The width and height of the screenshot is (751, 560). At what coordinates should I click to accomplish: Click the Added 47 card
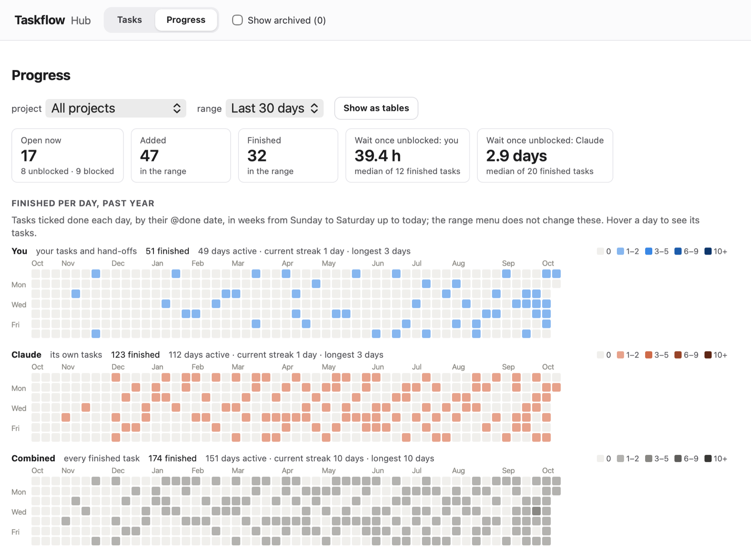pos(181,155)
